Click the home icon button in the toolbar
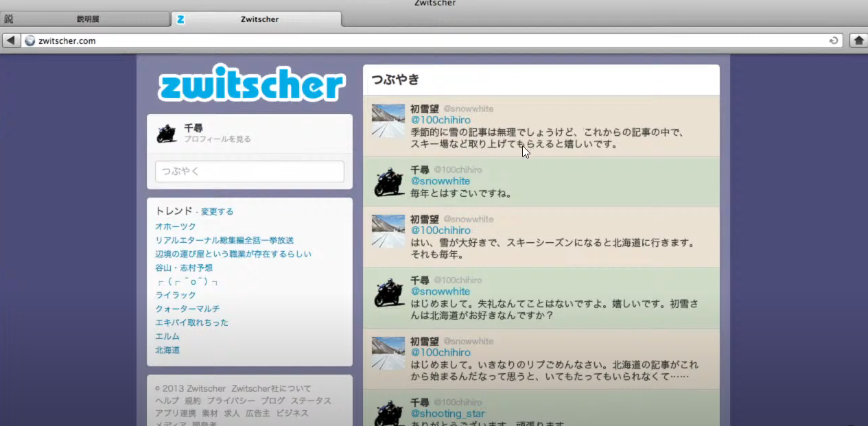 point(858,40)
